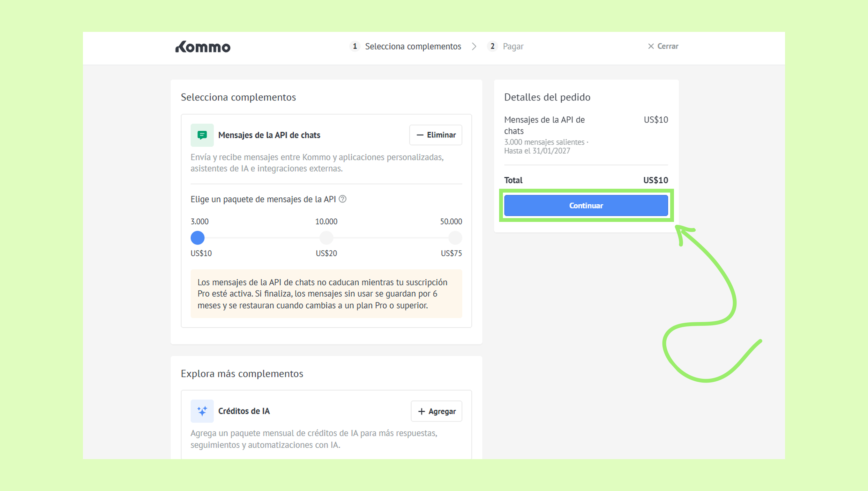The height and width of the screenshot is (491, 868).
Task: Click the chat API messages icon
Action: 202,135
